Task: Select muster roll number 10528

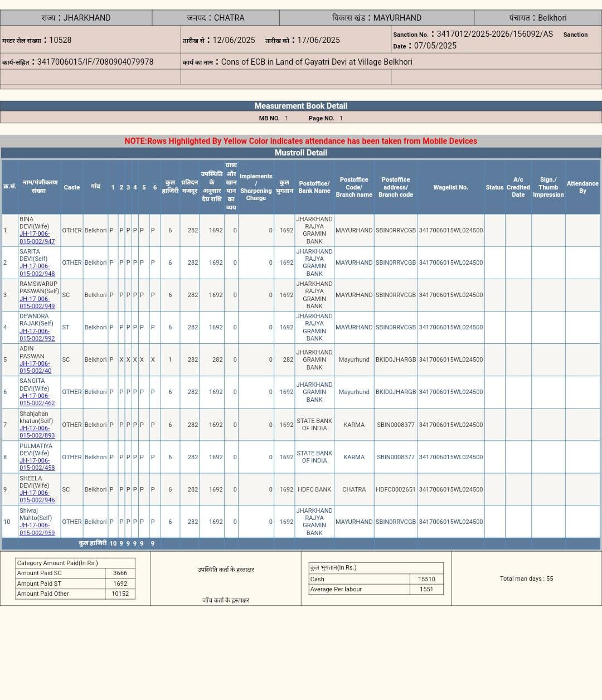Action: 60,40
